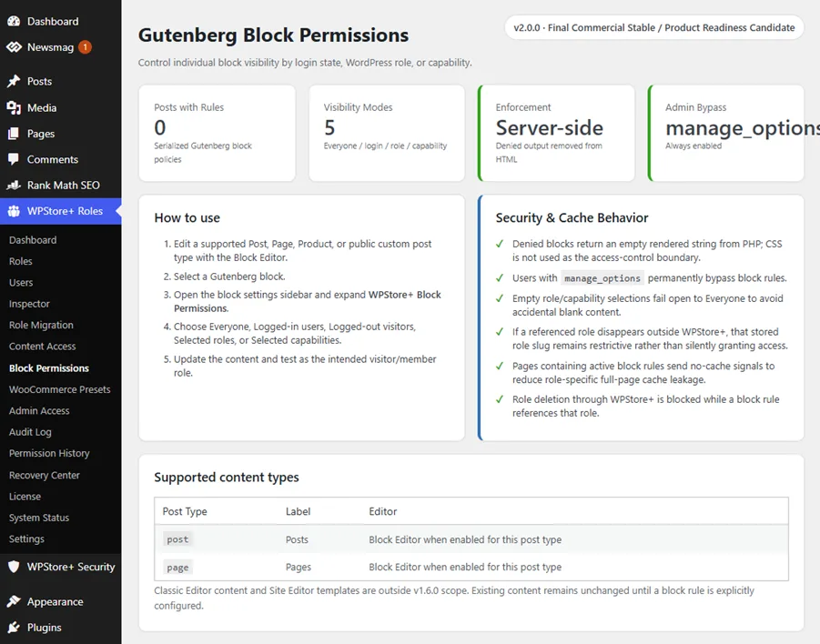Open the WooCommerce Presets page

(x=60, y=389)
